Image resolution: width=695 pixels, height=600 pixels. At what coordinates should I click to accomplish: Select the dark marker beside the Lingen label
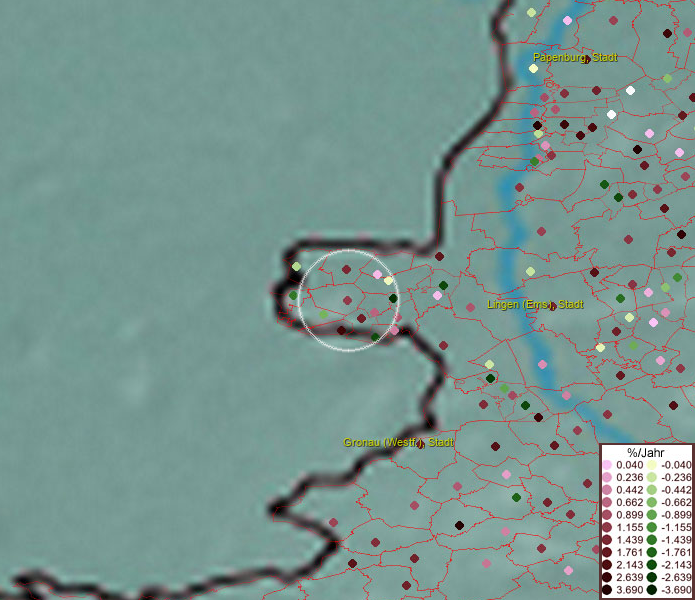552,306
